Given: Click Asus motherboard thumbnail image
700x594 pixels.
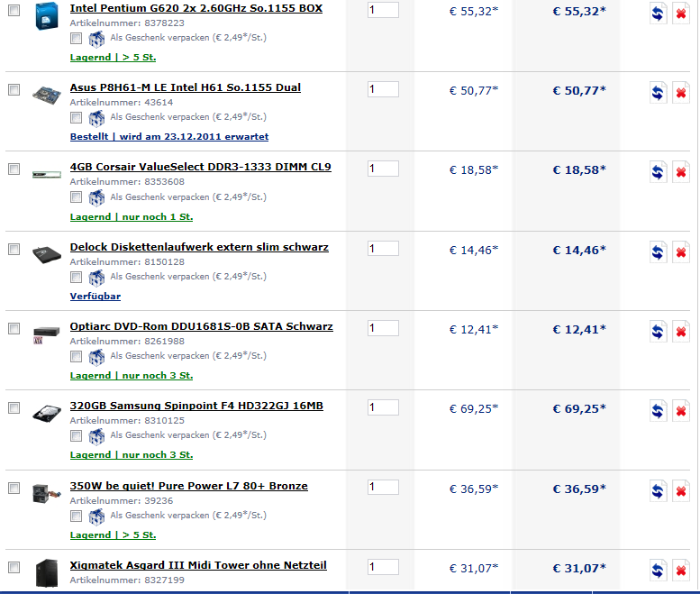Looking at the screenshot, I should (x=47, y=96).
